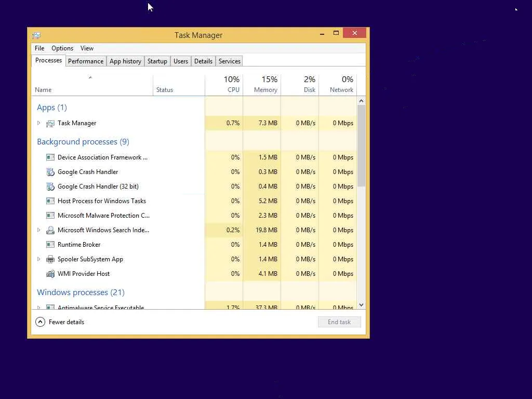Click Background processes (9) group heading
This screenshot has width=532, height=399.
click(83, 142)
